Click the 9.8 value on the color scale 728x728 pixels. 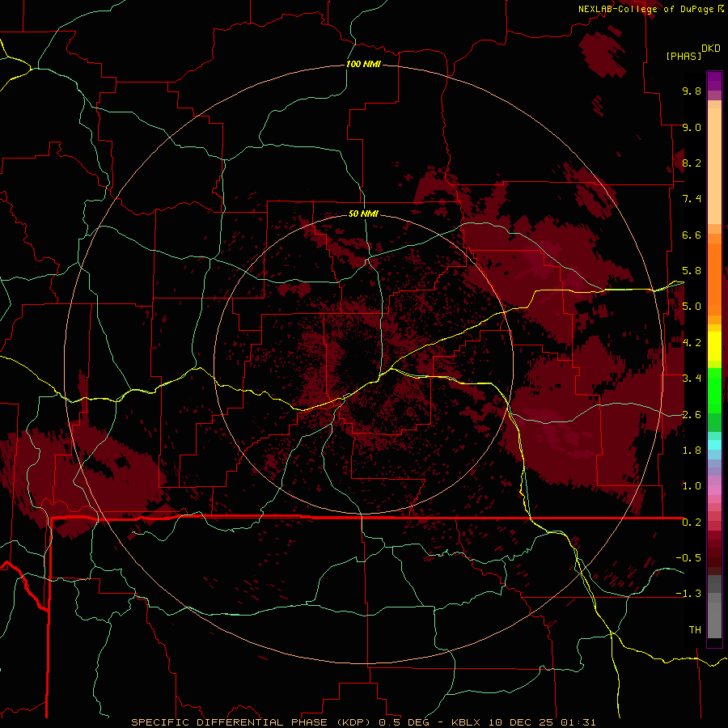coord(692,91)
